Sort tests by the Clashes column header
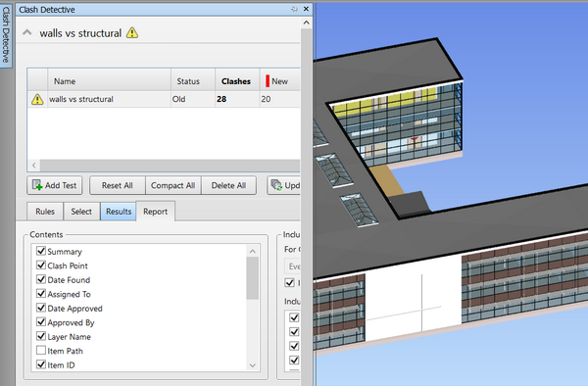The width and height of the screenshot is (588, 386). (x=236, y=81)
